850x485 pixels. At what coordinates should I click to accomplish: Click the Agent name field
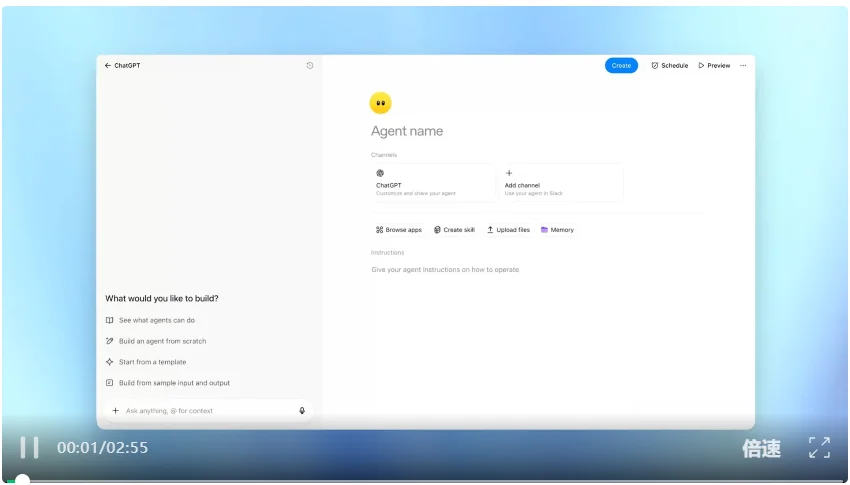(407, 131)
